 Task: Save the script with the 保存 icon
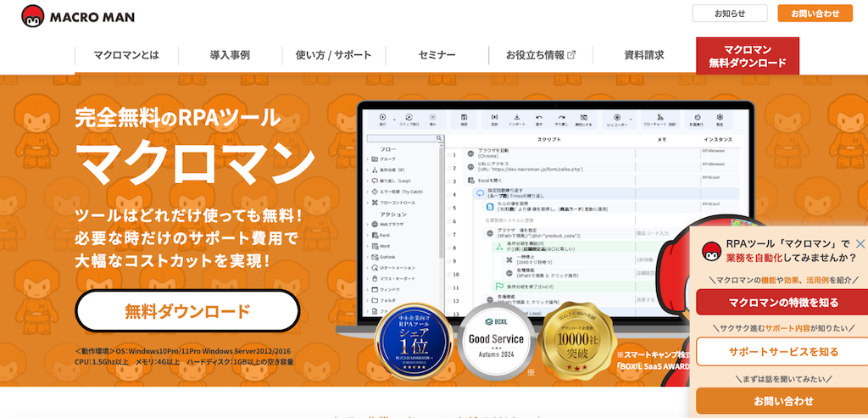pos(464,117)
